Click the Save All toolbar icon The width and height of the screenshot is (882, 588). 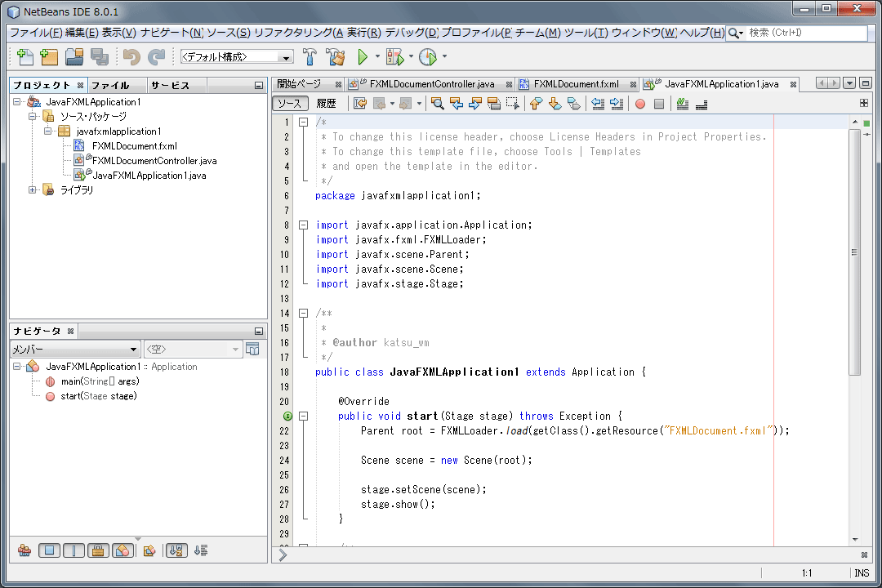[x=100, y=57]
